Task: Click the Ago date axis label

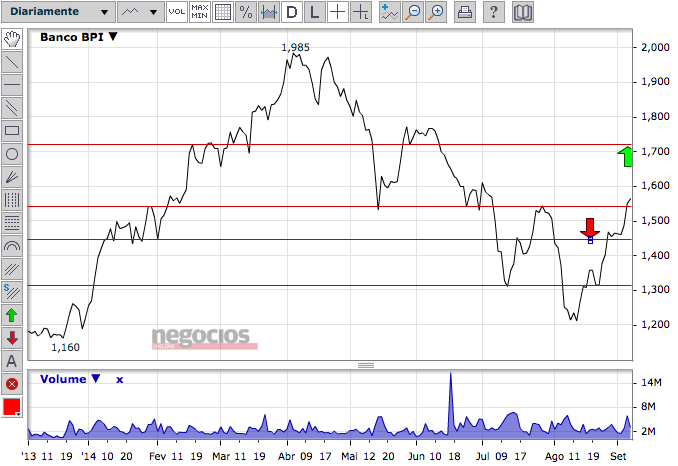Action: 554,456
